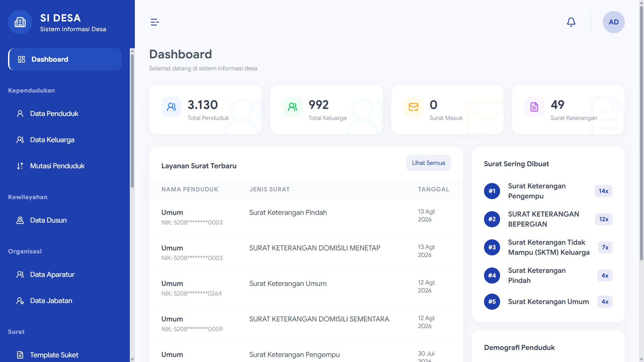Open the Dashboard menu item
644x362 pixels.
[x=65, y=59]
